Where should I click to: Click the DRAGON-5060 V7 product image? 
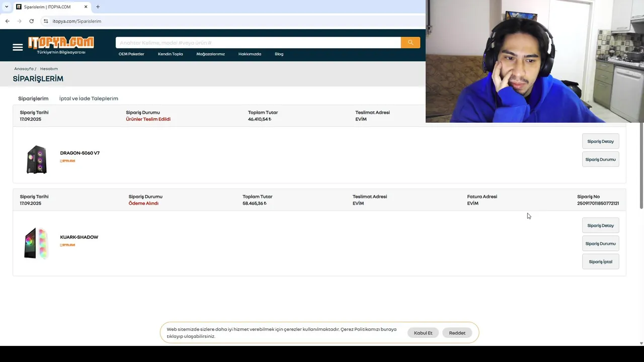click(x=37, y=159)
